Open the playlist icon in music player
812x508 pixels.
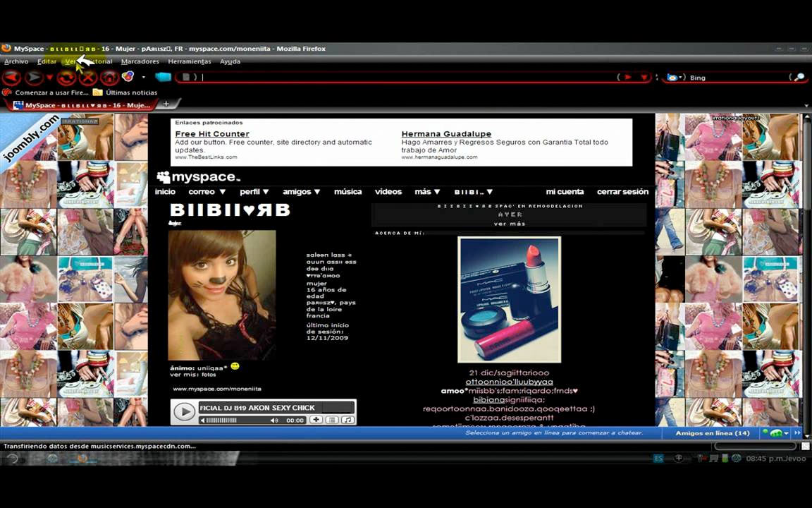(333, 420)
